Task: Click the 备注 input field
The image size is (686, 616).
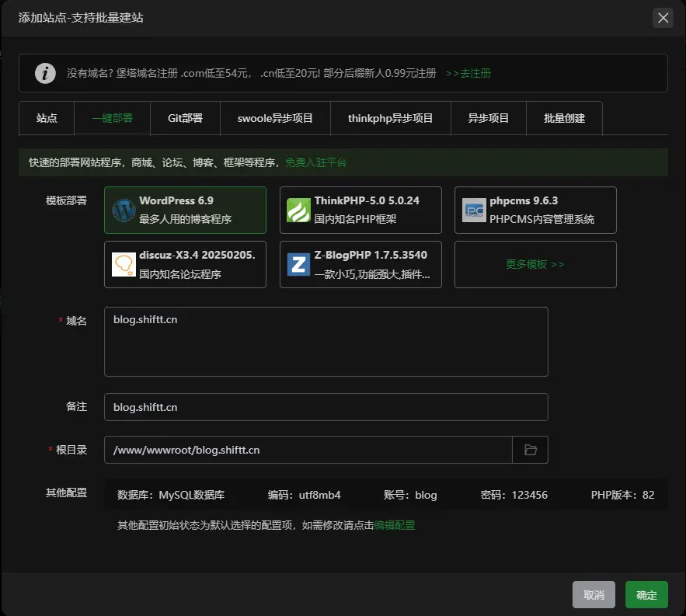Action: pyautogui.click(x=326, y=407)
